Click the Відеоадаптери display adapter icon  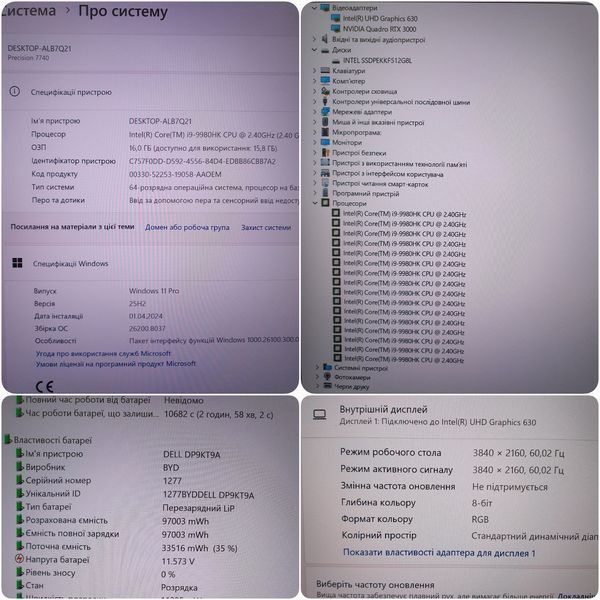point(325,8)
